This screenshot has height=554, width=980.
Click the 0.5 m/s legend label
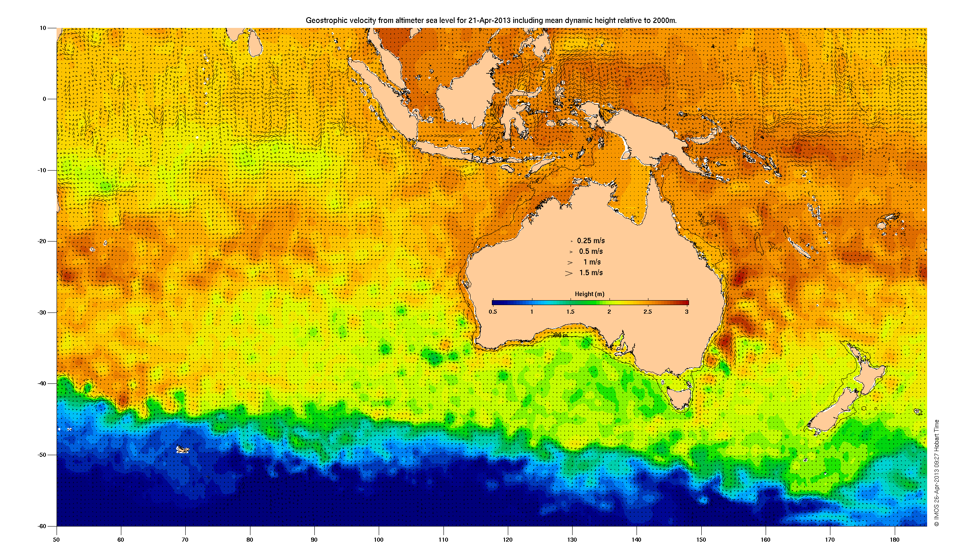pos(591,251)
